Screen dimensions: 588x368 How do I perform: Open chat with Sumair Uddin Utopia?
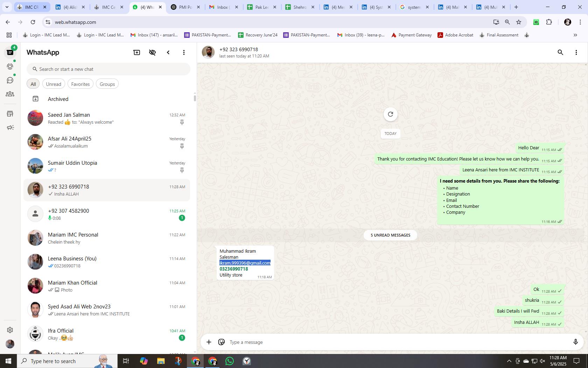pos(107,166)
